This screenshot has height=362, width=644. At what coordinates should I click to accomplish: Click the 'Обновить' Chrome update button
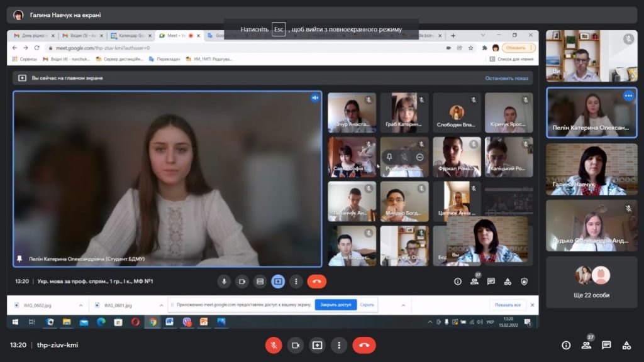(519, 48)
